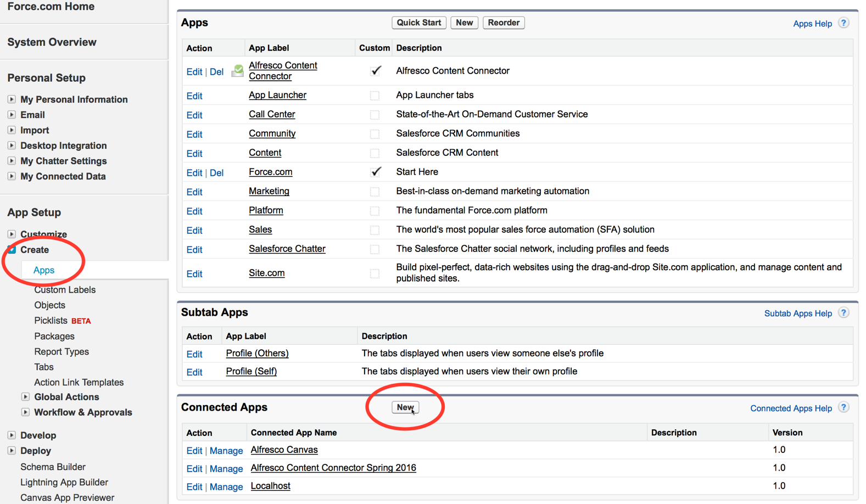
Task: Click the Apps Help question mark icon
Action: pyautogui.click(x=843, y=23)
